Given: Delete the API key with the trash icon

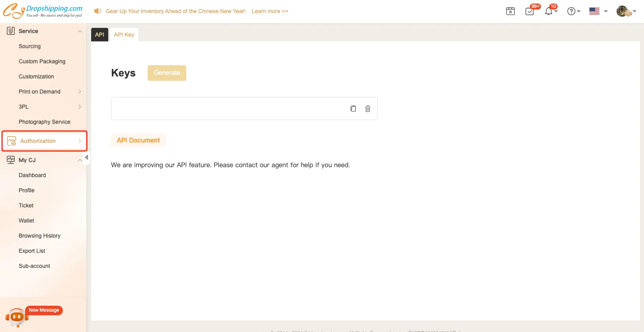Looking at the screenshot, I should (368, 109).
